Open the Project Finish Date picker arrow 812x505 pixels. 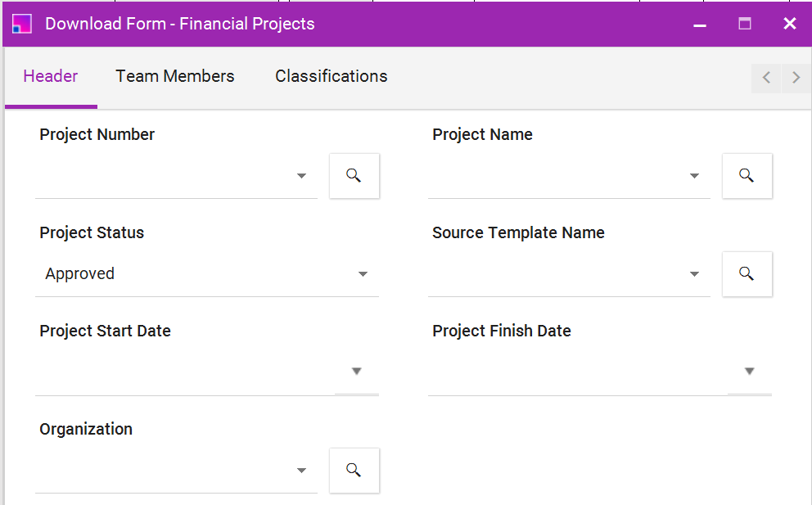tap(749, 372)
